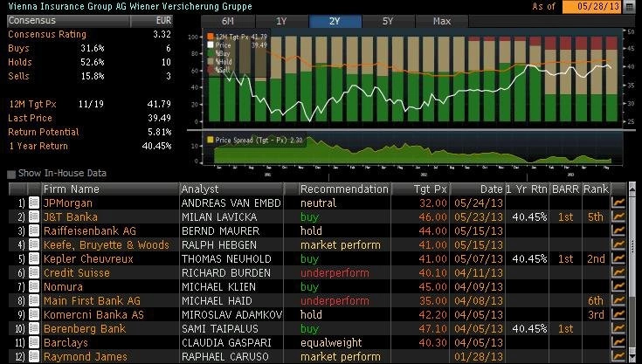Select the 2Y chart range tab
Screen dimensions: 642x364
(x=335, y=21)
